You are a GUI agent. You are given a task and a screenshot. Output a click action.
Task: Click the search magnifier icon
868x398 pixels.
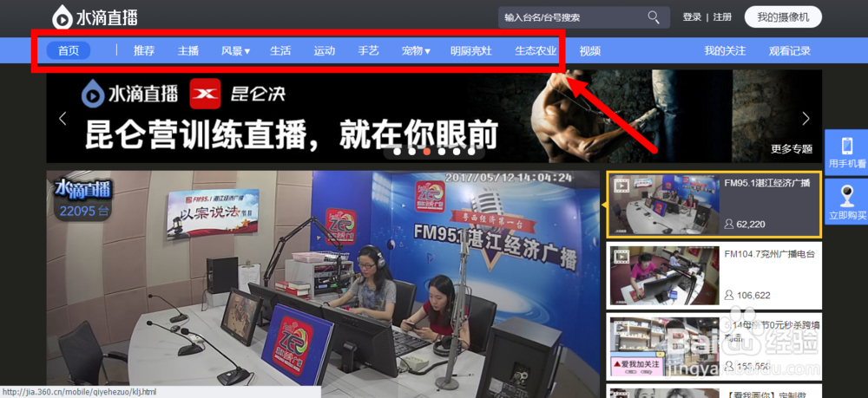point(654,17)
